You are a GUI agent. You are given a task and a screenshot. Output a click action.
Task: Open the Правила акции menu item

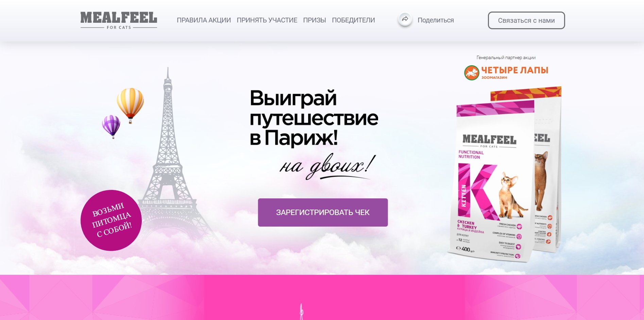204,20
